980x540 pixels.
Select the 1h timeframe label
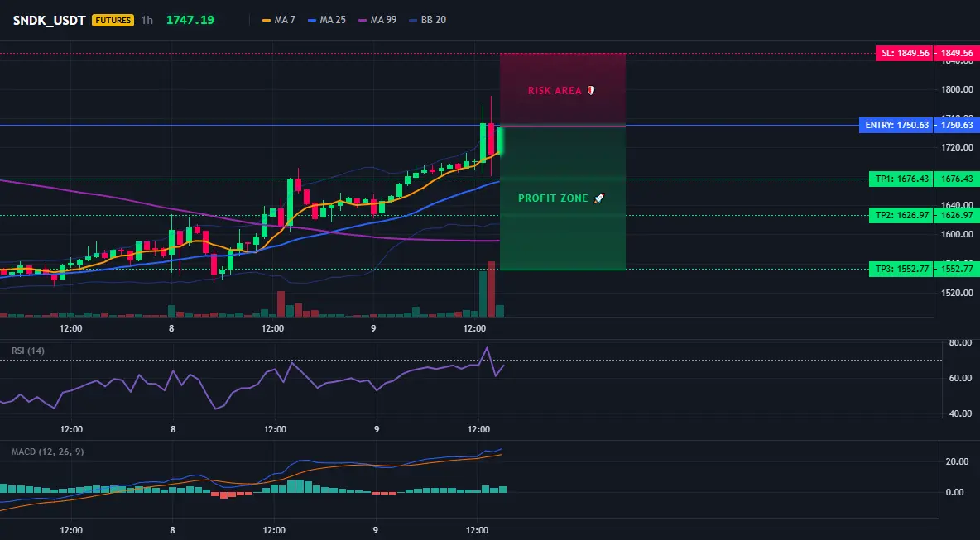(x=147, y=20)
